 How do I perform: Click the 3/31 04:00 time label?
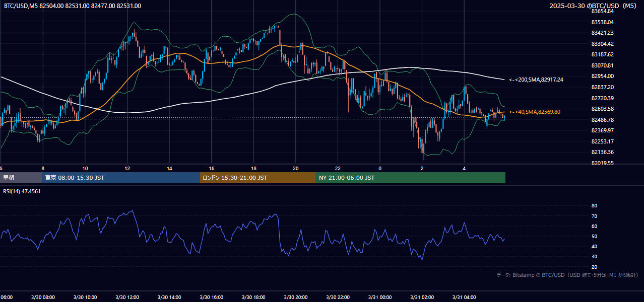(464, 297)
